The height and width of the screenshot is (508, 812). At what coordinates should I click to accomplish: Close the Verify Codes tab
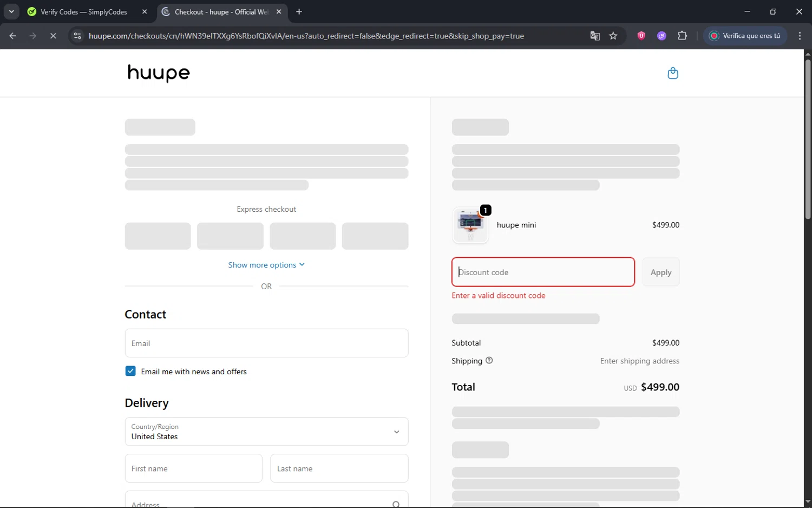click(145, 12)
